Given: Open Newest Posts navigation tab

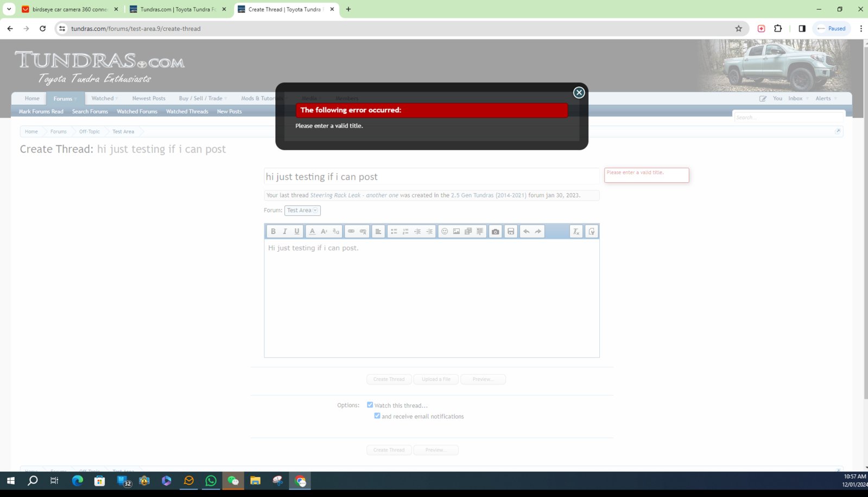Looking at the screenshot, I should click(x=149, y=99).
